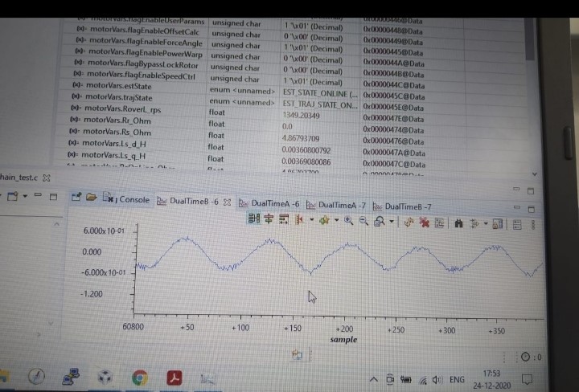Open the folder icon beside Console
This screenshot has height=392, width=579.
91,197
